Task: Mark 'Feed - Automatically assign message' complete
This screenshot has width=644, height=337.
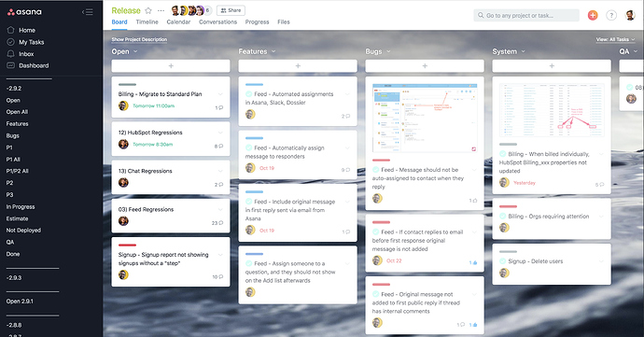Action: 249,147
